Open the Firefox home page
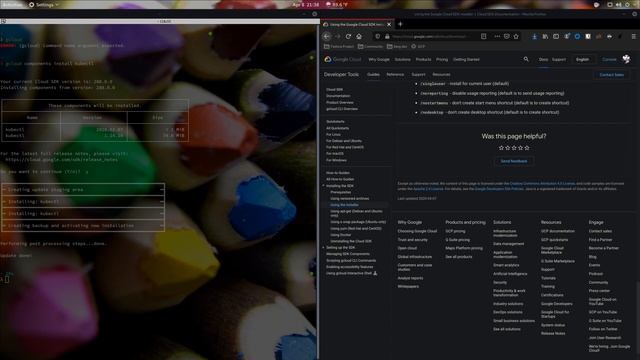640x360 pixels. point(359,36)
